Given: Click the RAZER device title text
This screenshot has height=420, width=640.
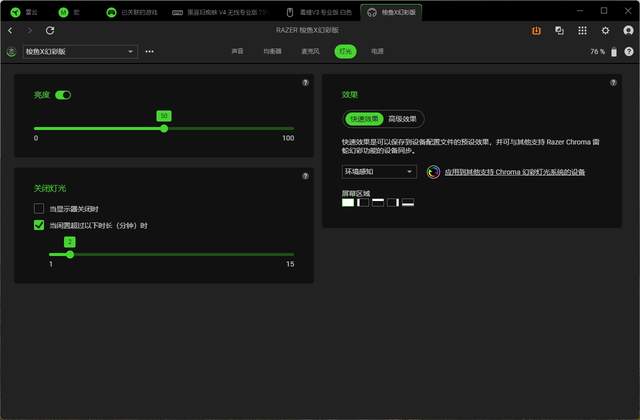Looking at the screenshot, I should point(307,30).
